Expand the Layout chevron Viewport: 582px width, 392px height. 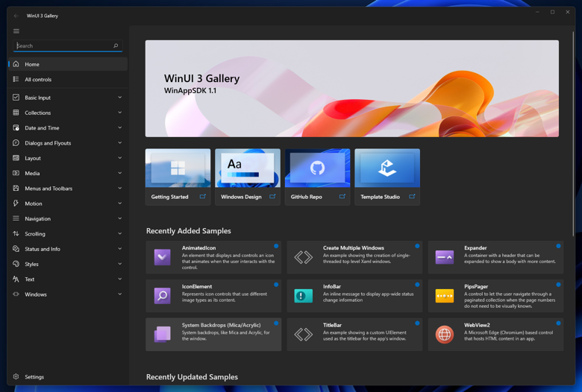pyautogui.click(x=120, y=158)
